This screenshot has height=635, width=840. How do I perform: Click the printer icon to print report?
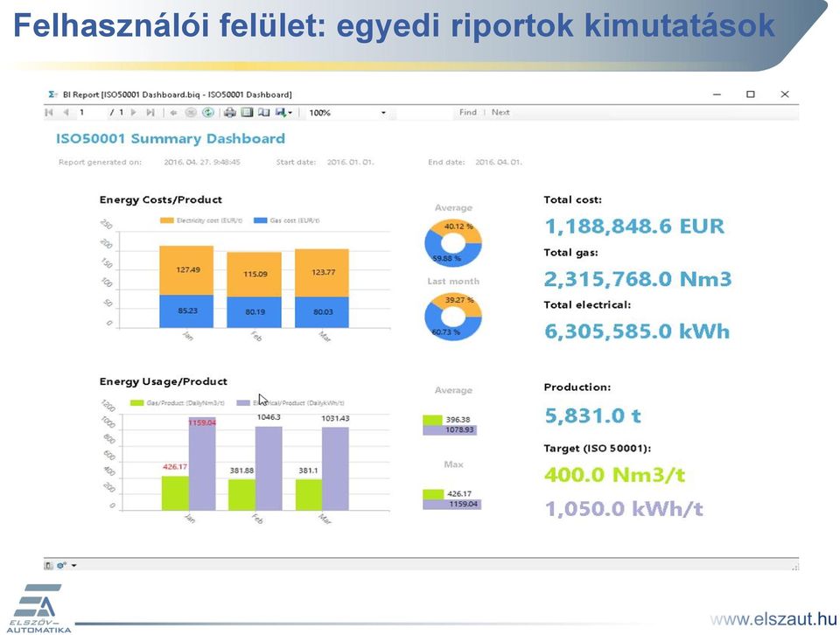tap(230, 113)
